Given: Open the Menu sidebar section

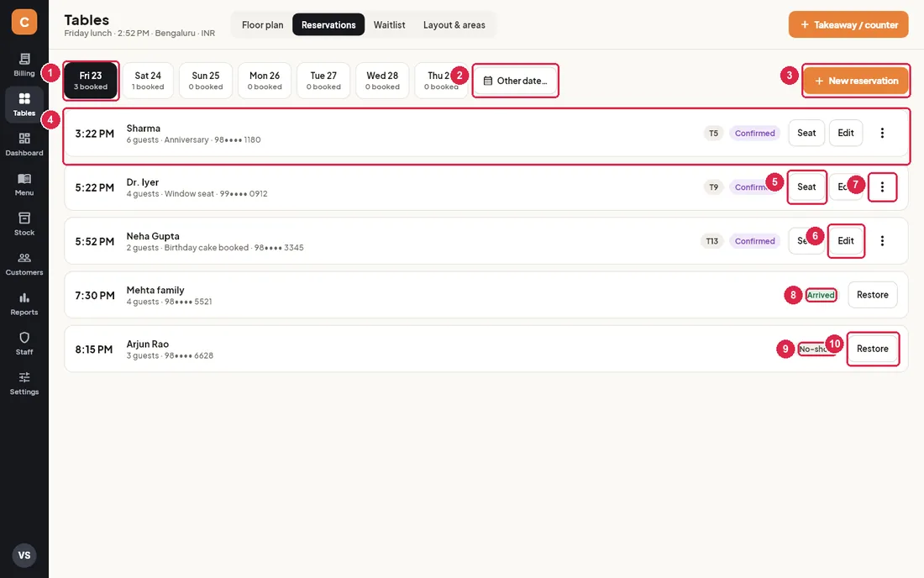Looking at the screenshot, I should click(24, 185).
